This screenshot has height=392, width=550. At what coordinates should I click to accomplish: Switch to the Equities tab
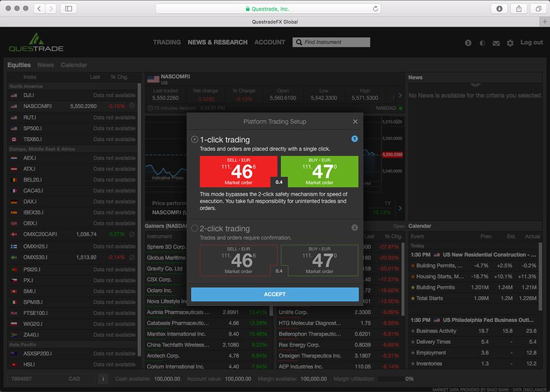[x=19, y=65]
